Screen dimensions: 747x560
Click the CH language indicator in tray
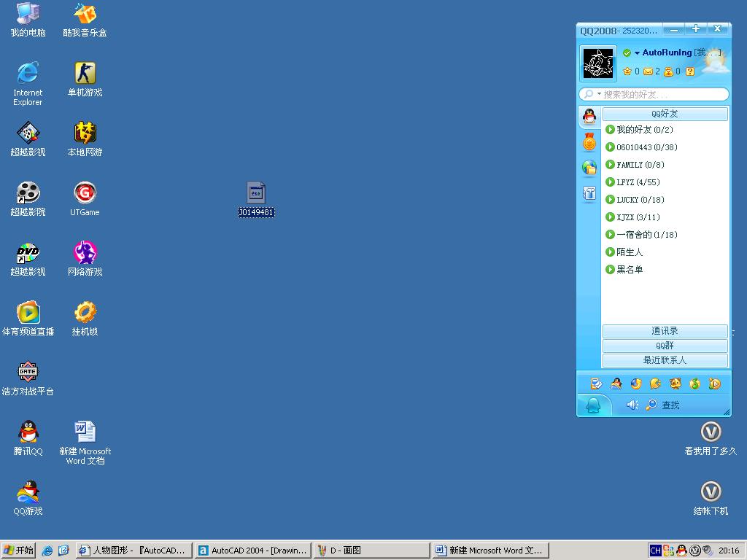(655, 551)
